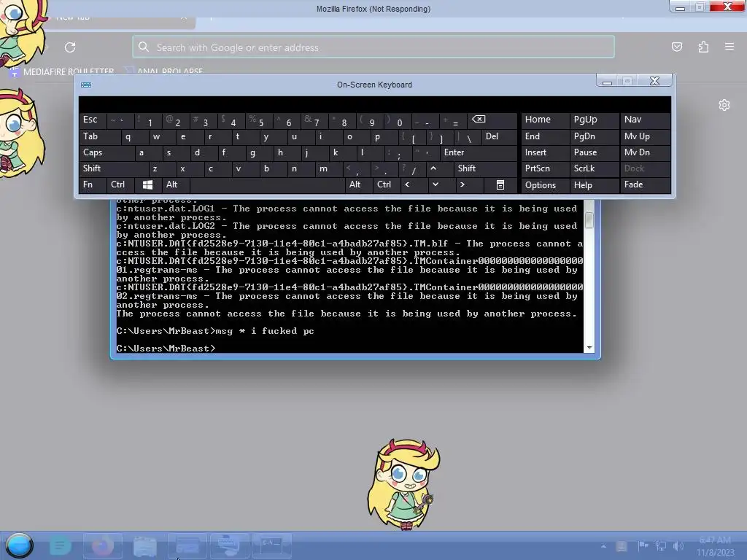747x560 pixels.
Task: Click the Command Prompt scrollbar thumb
Action: click(x=589, y=220)
